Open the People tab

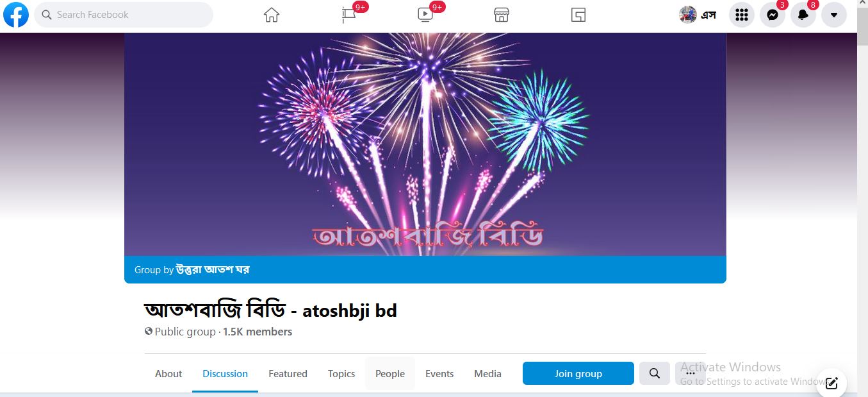[x=390, y=373]
